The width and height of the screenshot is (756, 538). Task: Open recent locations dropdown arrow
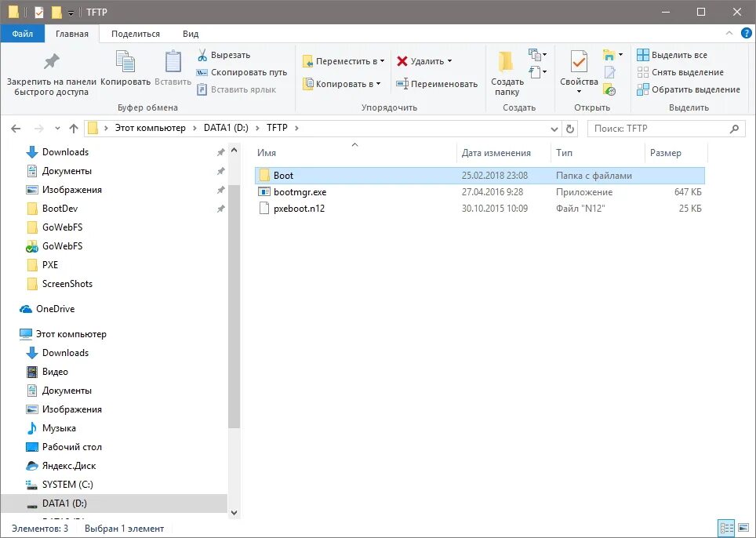click(x=57, y=129)
